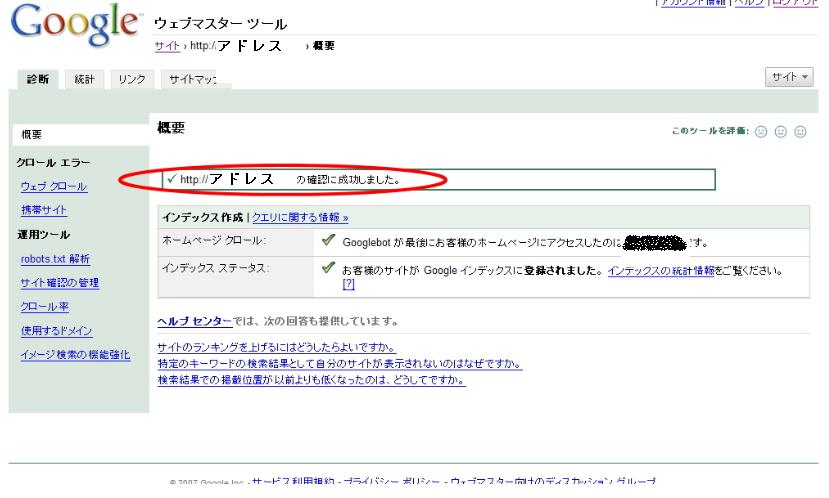Switch to the サイトマップ tab
The height and width of the screenshot is (498, 829).
[194, 79]
